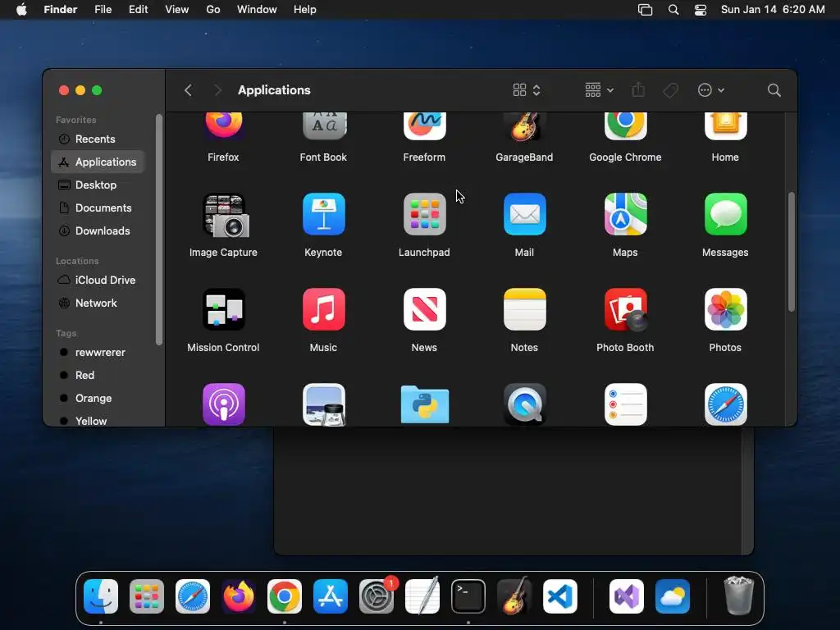Open the Python folder icon
The width and height of the screenshot is (840, 630).
coord(424,404)
